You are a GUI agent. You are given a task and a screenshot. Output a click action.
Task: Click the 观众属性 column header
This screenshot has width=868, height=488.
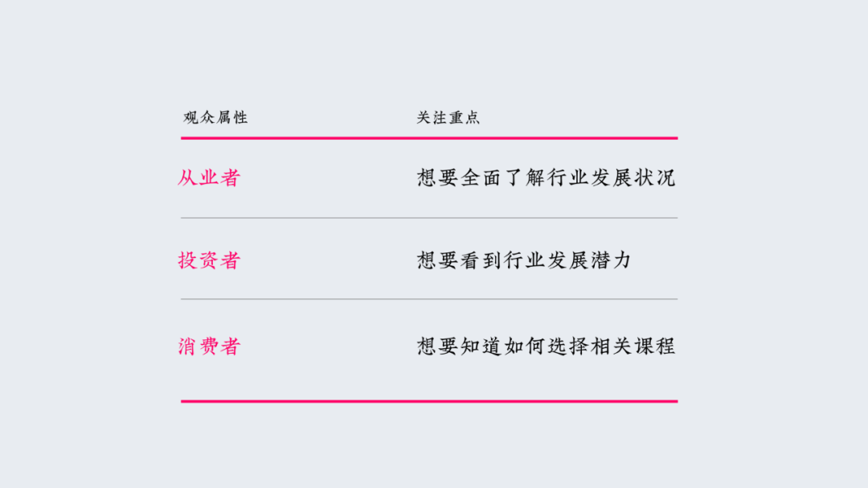[x=215, y=117]
